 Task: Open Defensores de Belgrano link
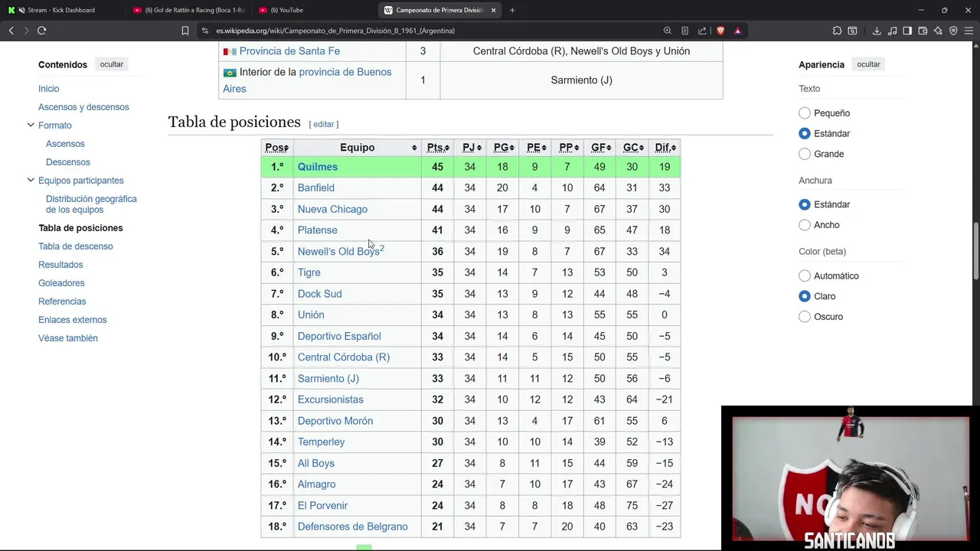(x=352, y=527)
